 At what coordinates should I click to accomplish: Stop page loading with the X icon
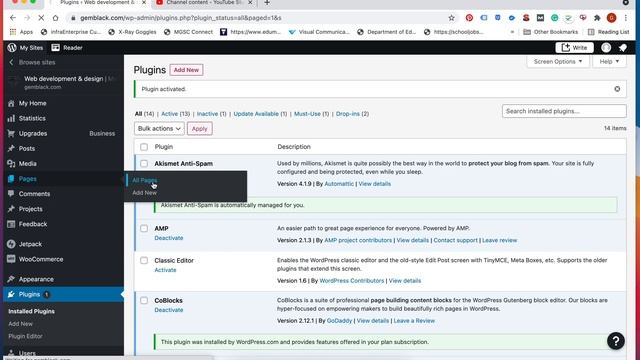coord(41,18)
